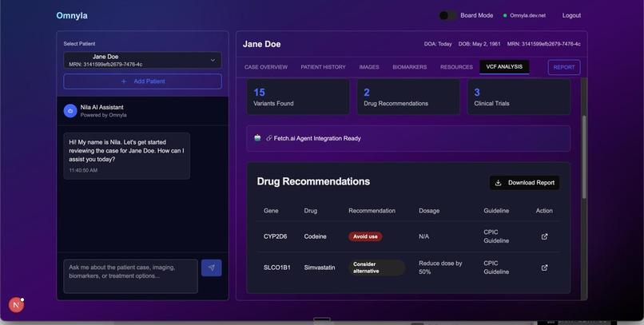Click the send message arrow button
Screen dimensions: 644x325
212,268
